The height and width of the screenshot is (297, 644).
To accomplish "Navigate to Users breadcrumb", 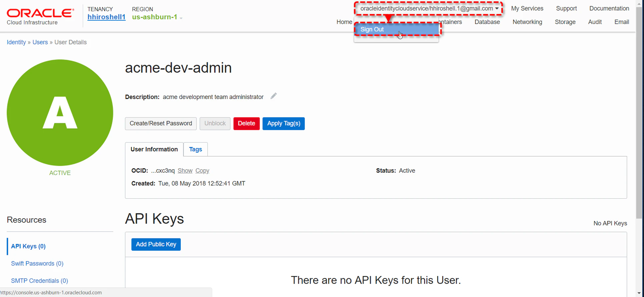I will 40,42.
